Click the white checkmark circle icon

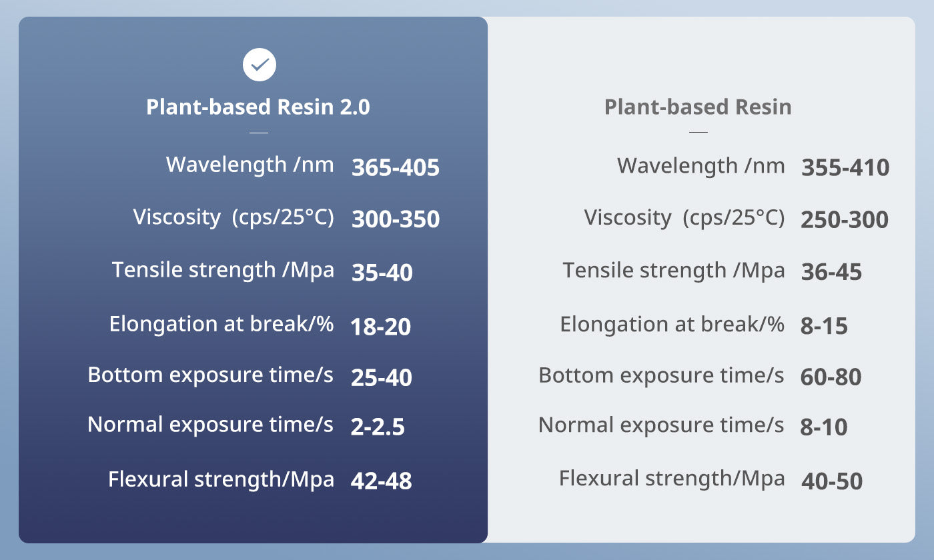(x=260, y=65)
